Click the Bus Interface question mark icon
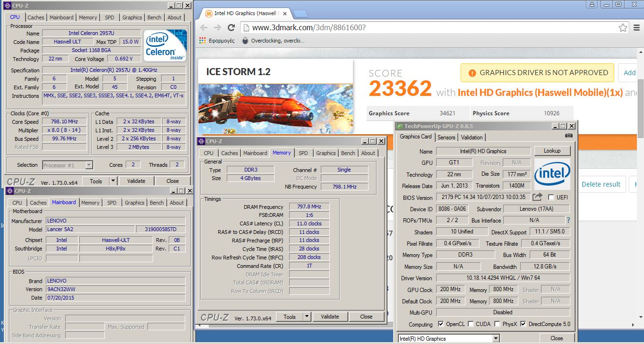This screenshot has width=644, height=344. (x=568, y=220)
